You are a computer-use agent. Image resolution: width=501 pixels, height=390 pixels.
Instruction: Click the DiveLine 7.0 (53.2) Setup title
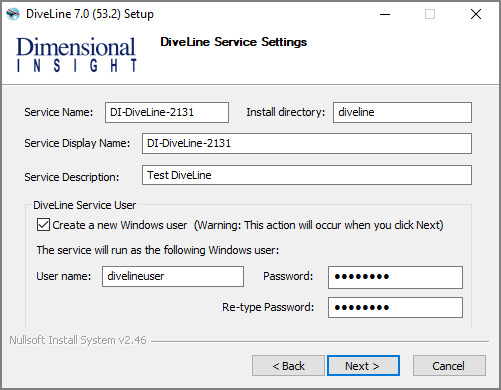click(90, 14)
